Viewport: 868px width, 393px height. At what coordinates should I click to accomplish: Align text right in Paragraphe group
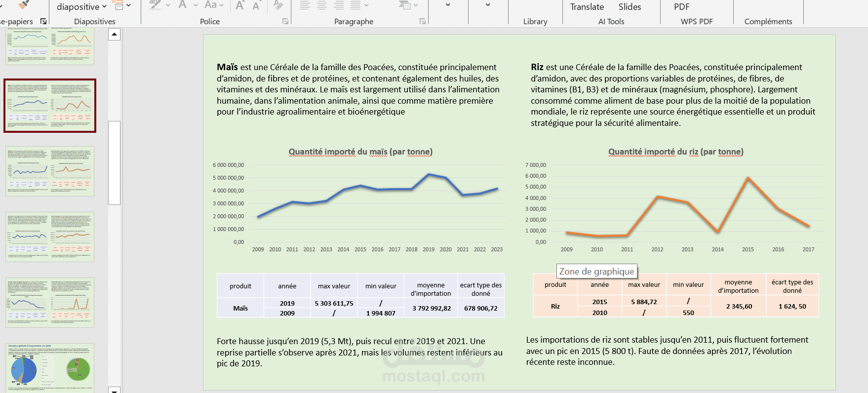click(339, 5)
